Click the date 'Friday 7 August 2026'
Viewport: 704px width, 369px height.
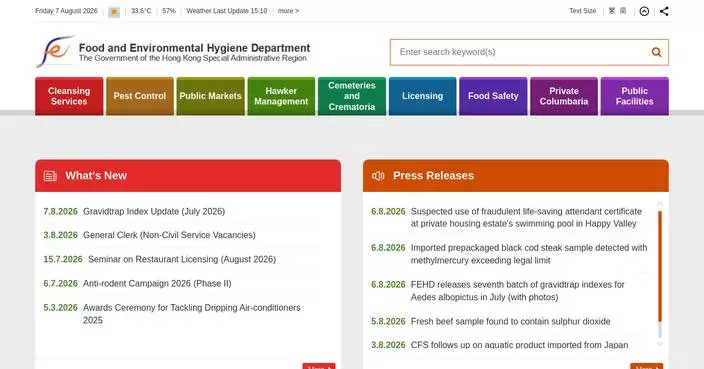(66, 11)
